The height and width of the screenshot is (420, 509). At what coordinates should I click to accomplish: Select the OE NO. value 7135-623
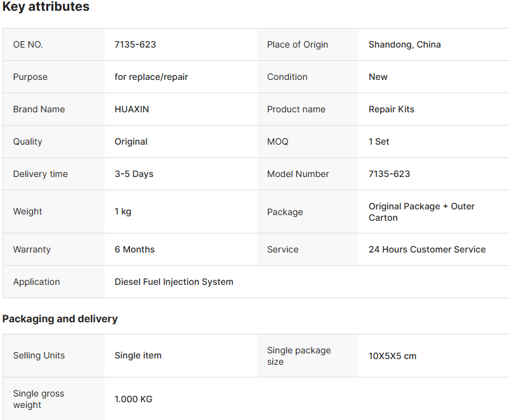point(135,44)
